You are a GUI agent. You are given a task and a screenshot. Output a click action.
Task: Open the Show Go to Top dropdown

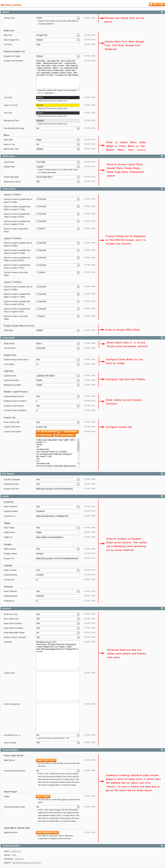pos(58,614)
